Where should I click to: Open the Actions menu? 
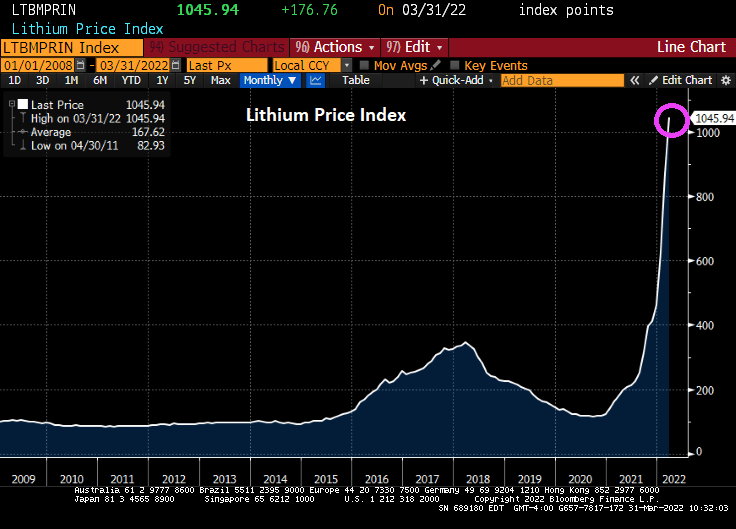[334, 47]
